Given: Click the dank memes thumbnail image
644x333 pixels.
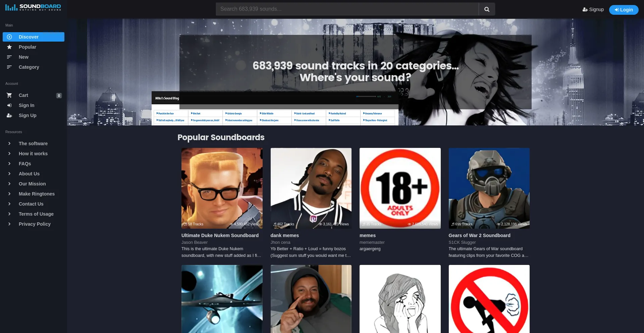Looking at the screenshot, I should (x=311, y=188).
